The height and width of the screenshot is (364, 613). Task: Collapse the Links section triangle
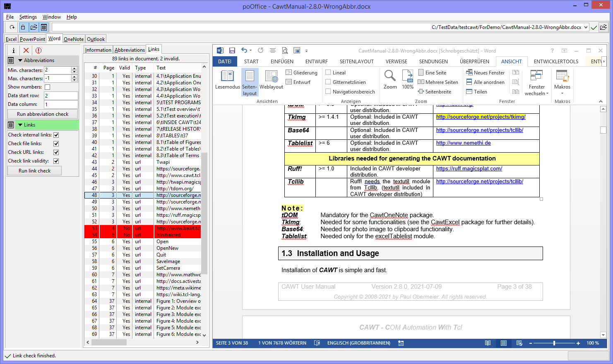pyautogui.click(x=20, y=125)
